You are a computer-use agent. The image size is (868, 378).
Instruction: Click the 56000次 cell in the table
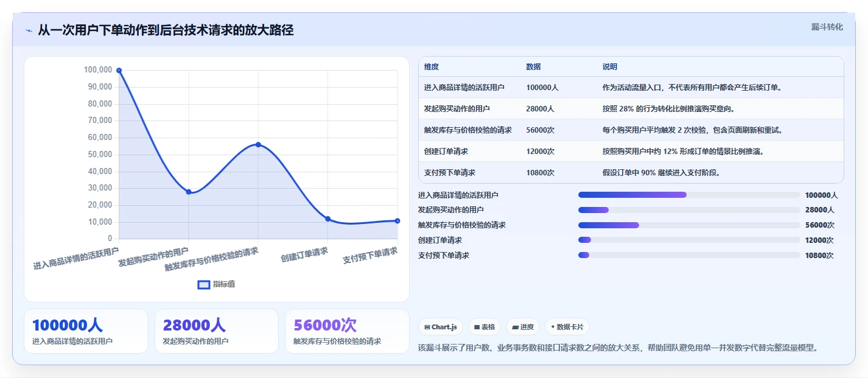(x=540, y=130)
